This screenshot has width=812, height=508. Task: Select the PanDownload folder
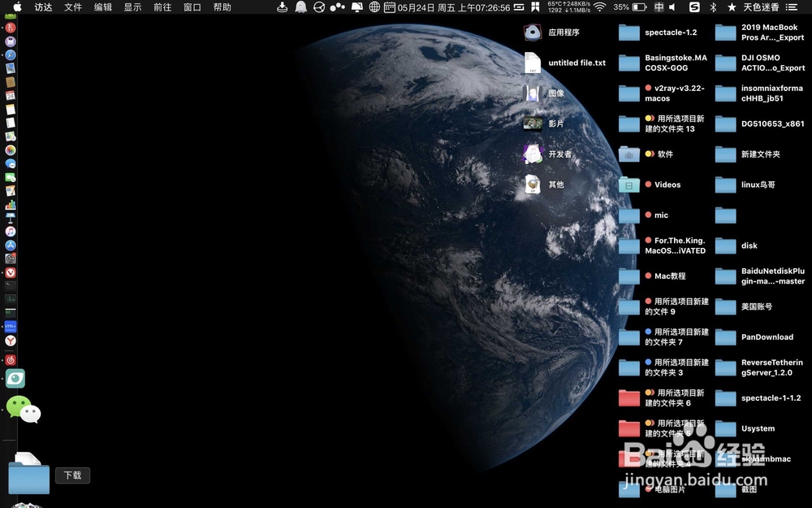(754, 337)
